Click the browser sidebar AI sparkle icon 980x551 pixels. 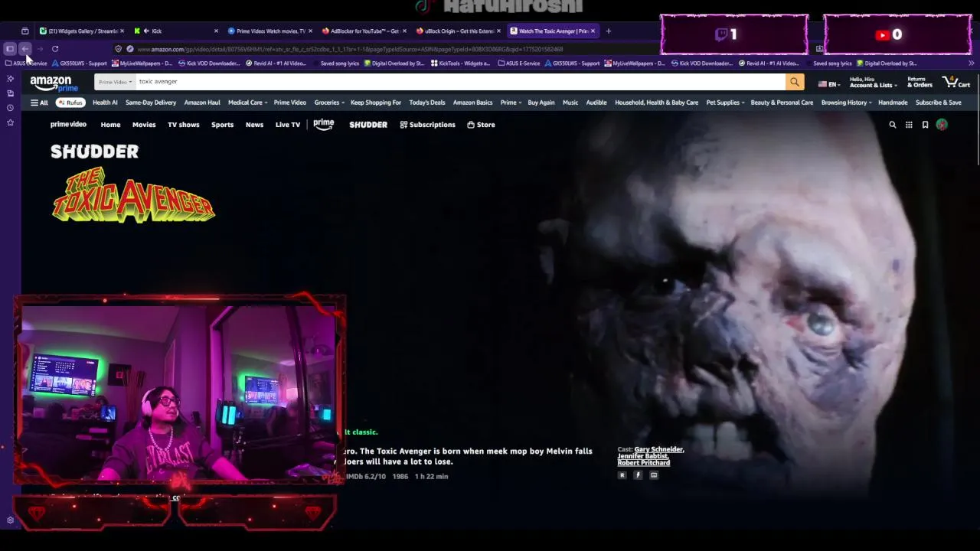tap(10, 78)
